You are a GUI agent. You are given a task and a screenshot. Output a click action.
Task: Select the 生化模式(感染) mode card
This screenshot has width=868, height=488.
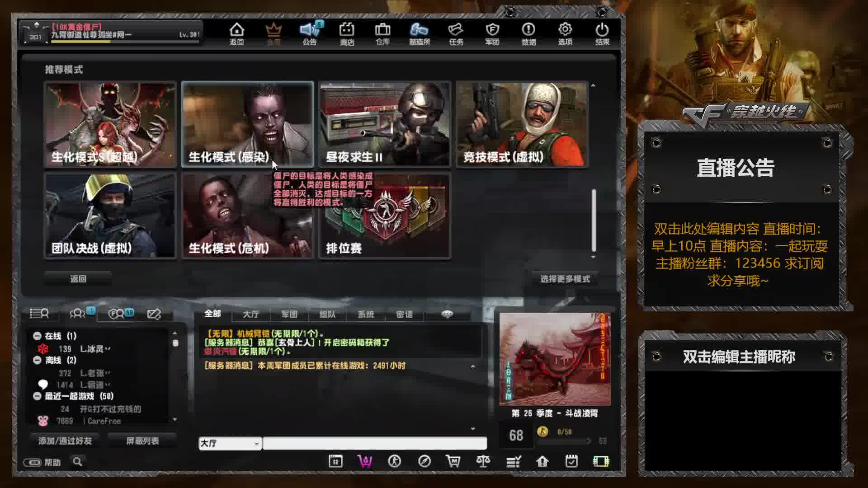pyautogui.click(x=248, y=124)
